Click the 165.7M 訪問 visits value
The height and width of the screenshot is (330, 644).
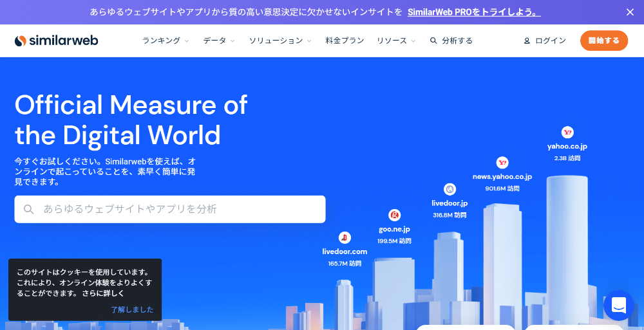pyautogui.click(x=345, y=264)
